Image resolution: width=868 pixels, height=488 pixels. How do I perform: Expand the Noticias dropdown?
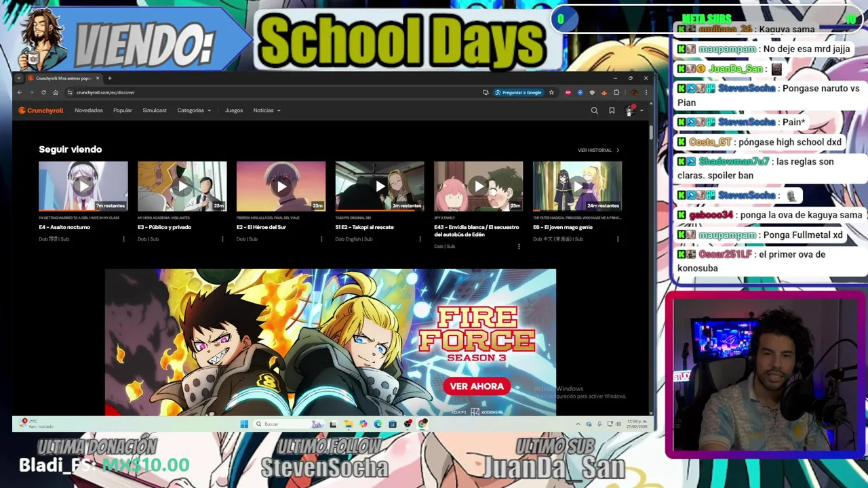[267, 110]
